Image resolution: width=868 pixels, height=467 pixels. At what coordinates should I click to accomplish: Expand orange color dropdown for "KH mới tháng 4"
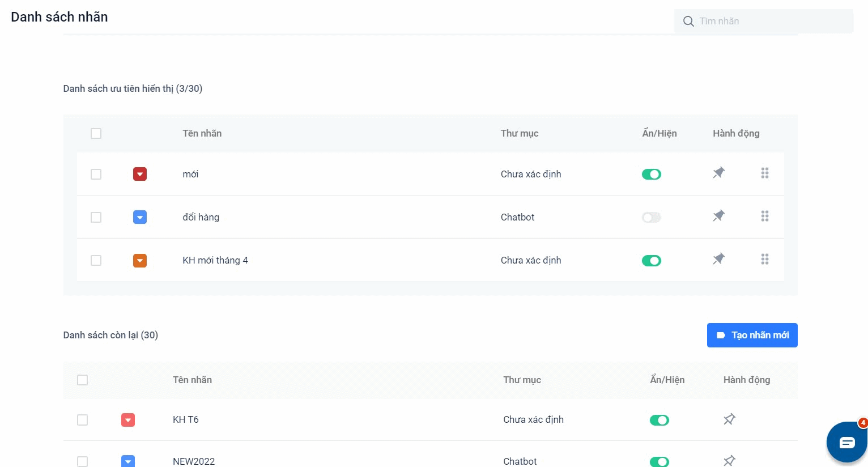pos(140,261)
